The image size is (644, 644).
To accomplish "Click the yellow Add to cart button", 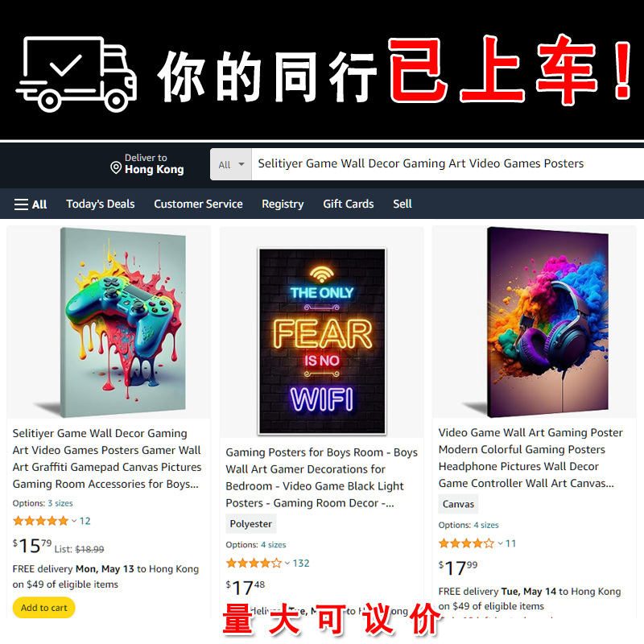I will pos(44,608).
